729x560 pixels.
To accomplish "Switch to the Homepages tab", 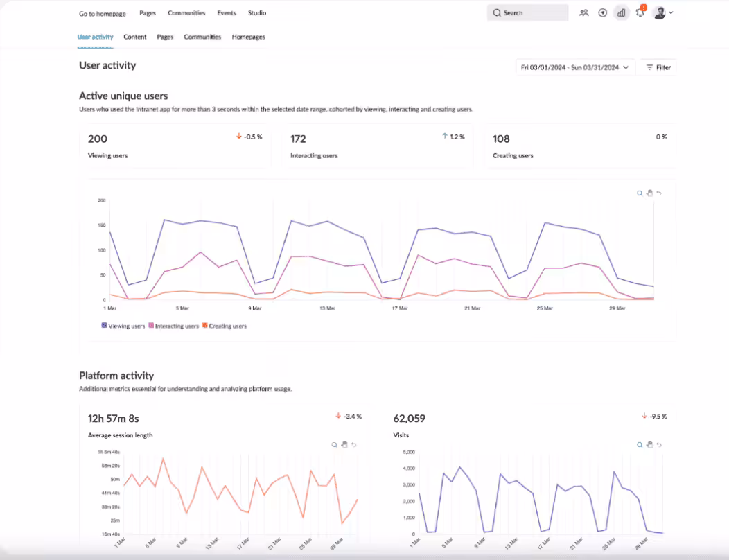I will pyautogui.click(x=248, y=37).
